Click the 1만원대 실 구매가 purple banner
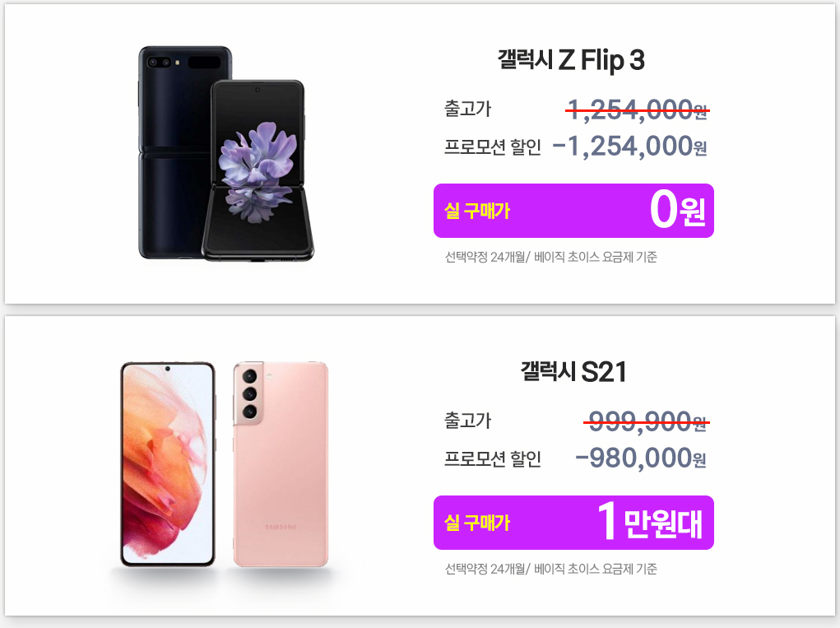Viewport: 840px width, 628px height. [x=573, y=523]
